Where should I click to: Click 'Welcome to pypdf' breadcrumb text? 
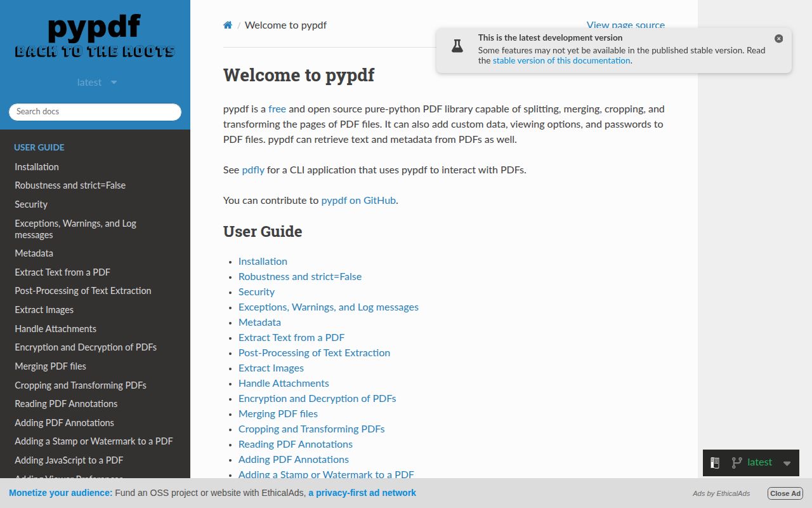tap(285, 25)
